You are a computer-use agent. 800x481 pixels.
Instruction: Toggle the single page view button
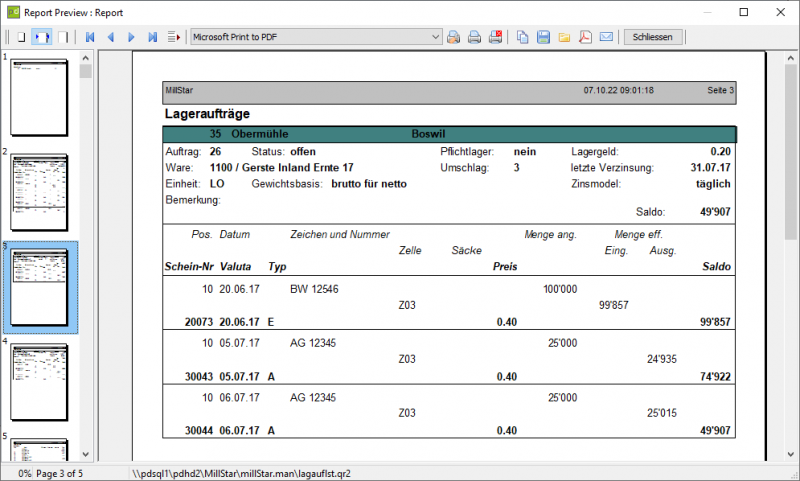(x=63, y=37)
